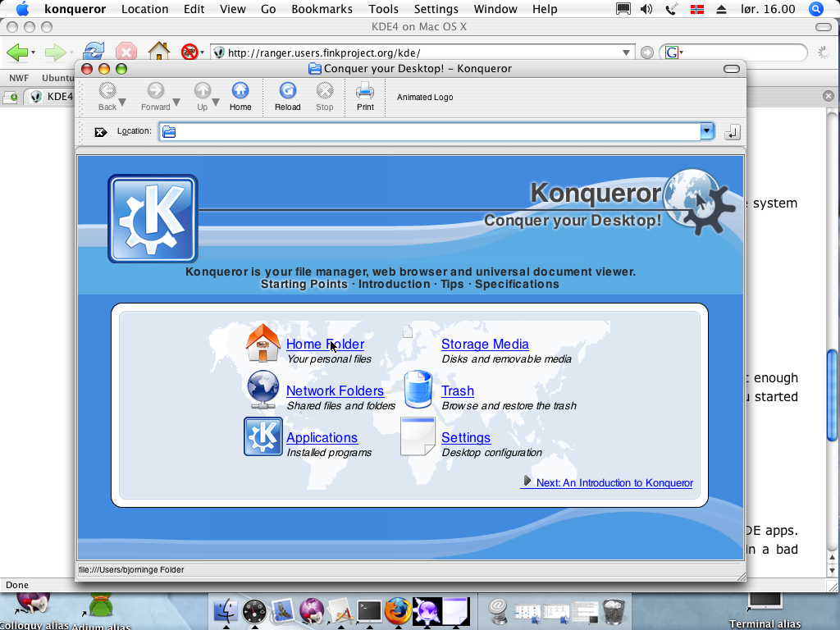Click the Settings blank page icon
The height and width of the screenshot is (630, 840).
coord(418,436)
